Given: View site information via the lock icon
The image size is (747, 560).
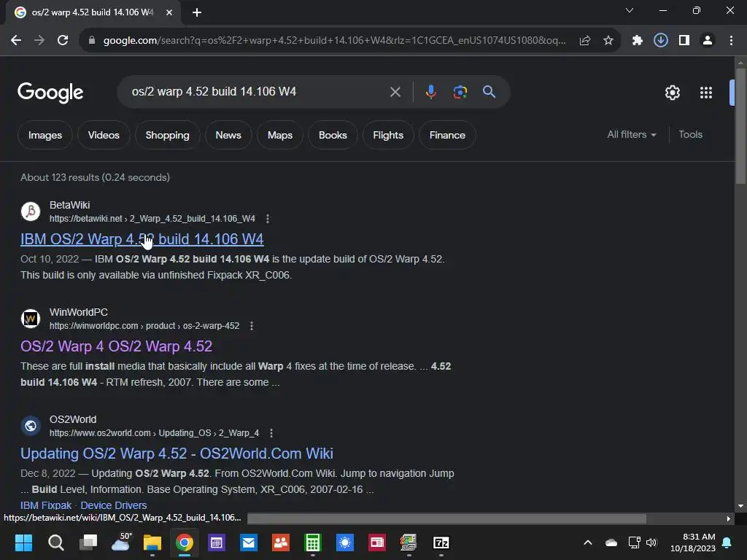Looking at the screenshot, I should tap(92, 41).
